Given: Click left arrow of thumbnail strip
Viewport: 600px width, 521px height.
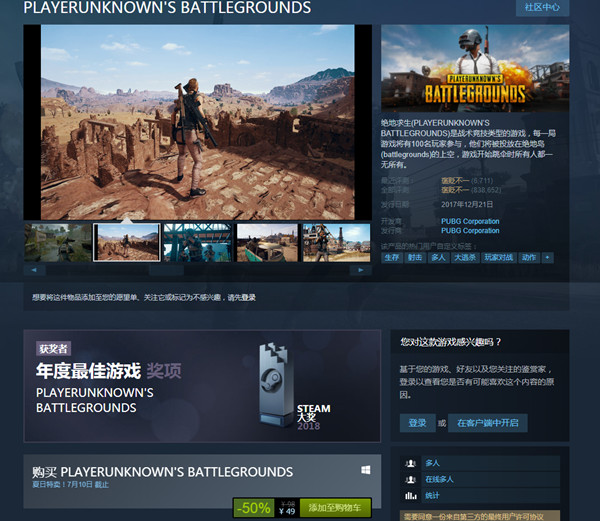Looking at the screenshot, I should (x=34, y=270).
